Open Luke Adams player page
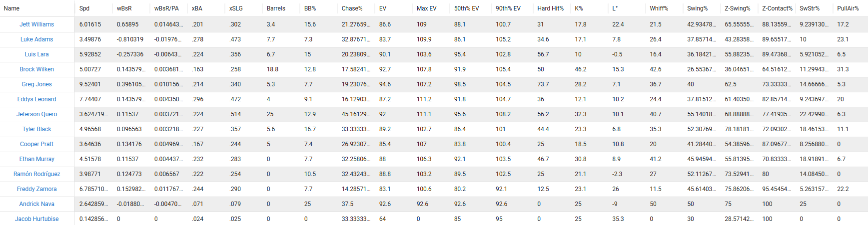 pos(36,39)
